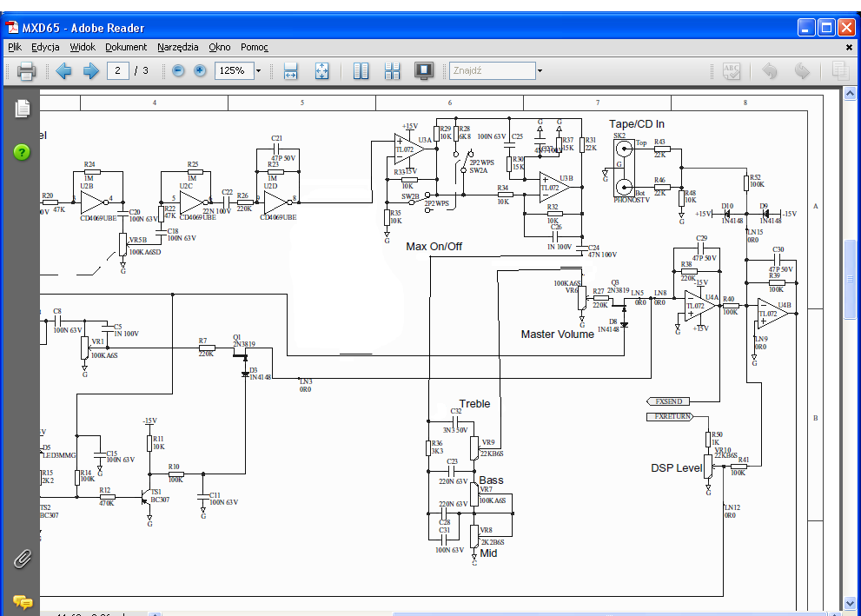Open the Plik menu
The width and height of the screenshot is (861, 616).
coord(15,47)
